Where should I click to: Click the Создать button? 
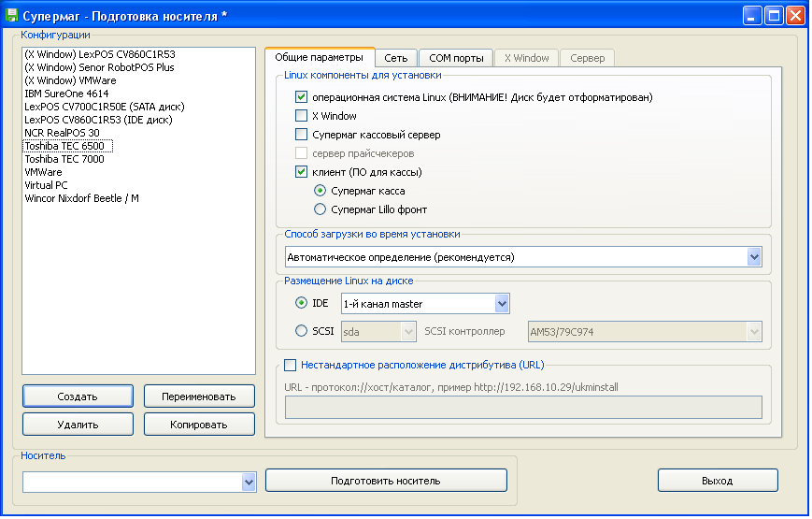click(78, 396)
